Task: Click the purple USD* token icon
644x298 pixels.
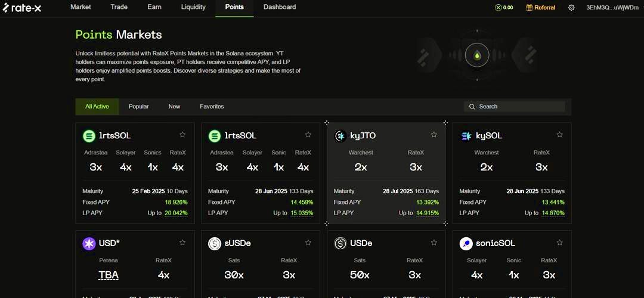Action: [x=89, y=243]
